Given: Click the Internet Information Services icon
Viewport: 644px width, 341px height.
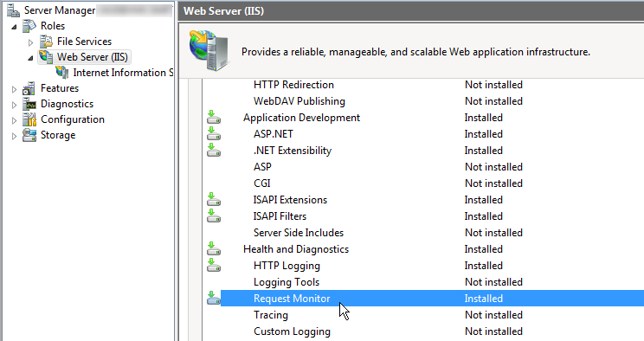Looking at the screenshot, I should click(62, 73).
